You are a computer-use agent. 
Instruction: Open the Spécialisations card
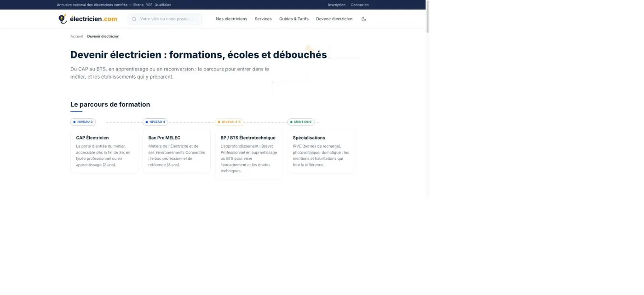pyautogui.click(x=321, y=151)
